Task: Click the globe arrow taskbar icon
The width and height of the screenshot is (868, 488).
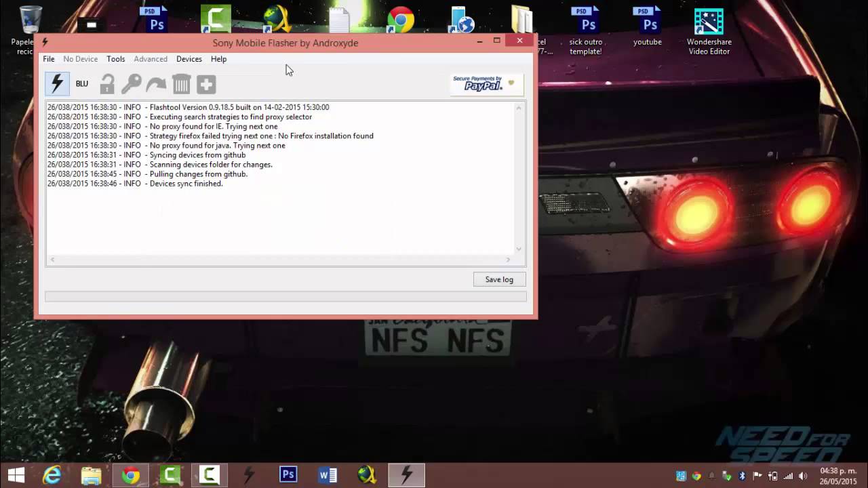Action: click(367, 475)
